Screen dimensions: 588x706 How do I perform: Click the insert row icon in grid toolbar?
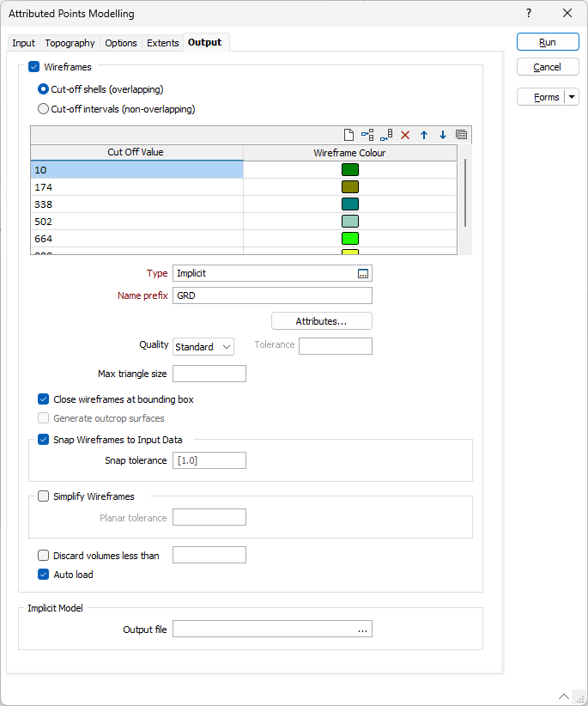coord(367,135)
